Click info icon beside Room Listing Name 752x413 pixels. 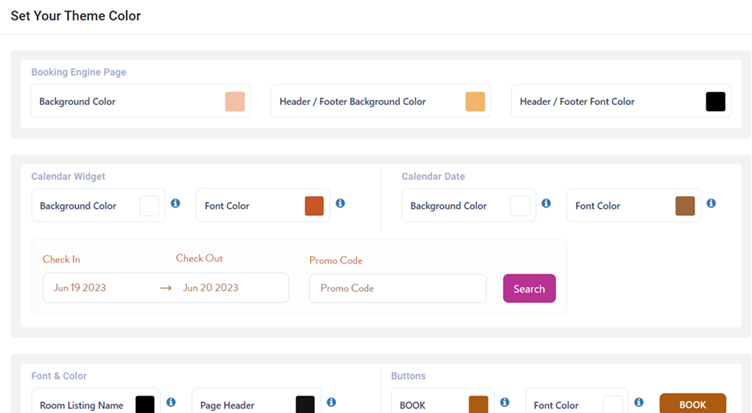coord(171,402)
